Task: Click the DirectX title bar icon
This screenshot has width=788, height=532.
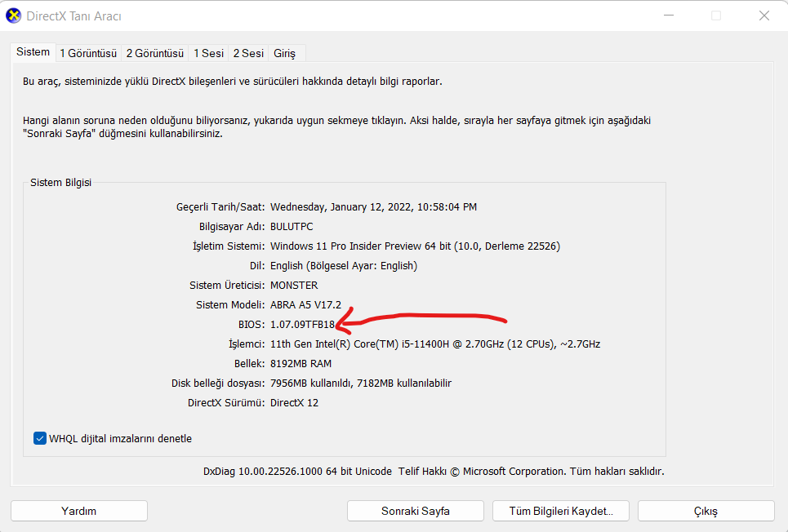Action: coord(14,16)
